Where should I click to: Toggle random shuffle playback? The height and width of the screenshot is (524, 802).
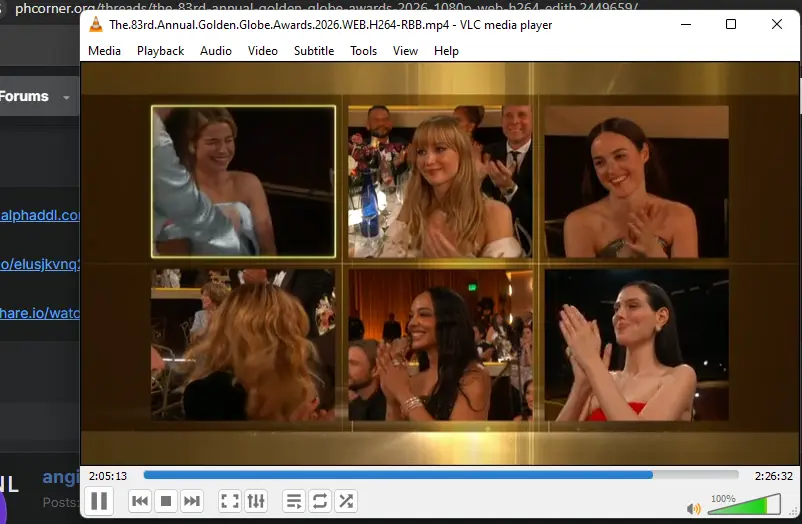pos(346,500)
